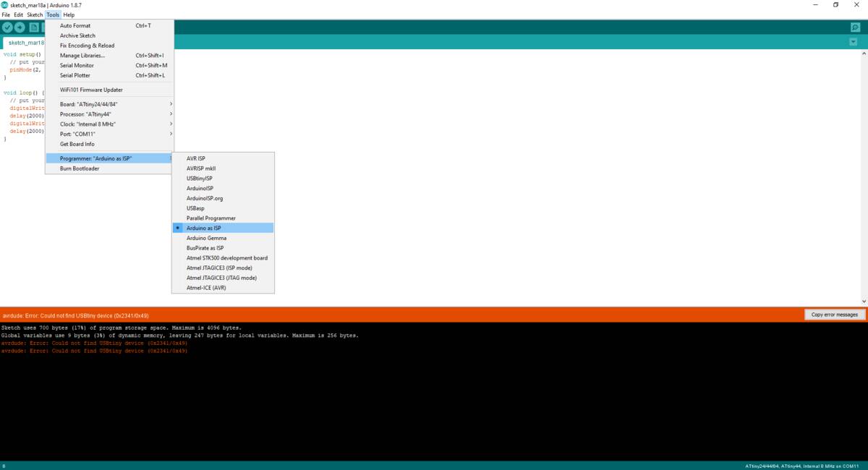
Task: Open the Help menu
Action: point(69,14)
